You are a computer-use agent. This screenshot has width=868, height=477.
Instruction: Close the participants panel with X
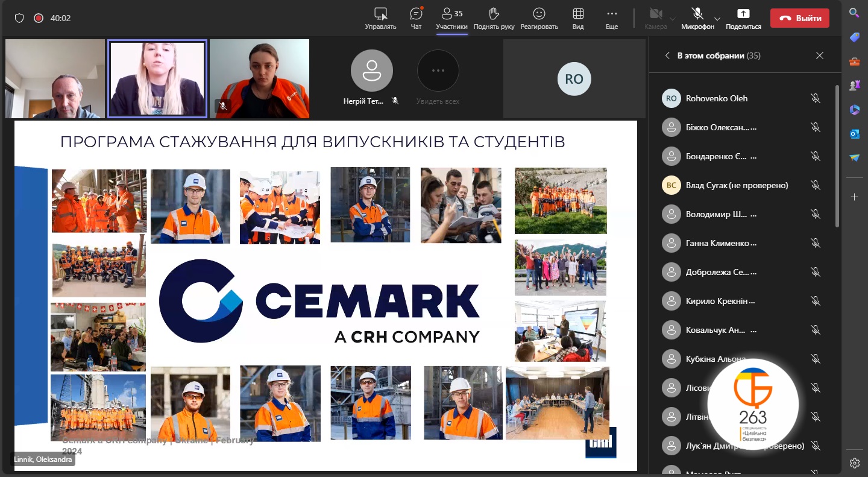click(x=820, y=55)
